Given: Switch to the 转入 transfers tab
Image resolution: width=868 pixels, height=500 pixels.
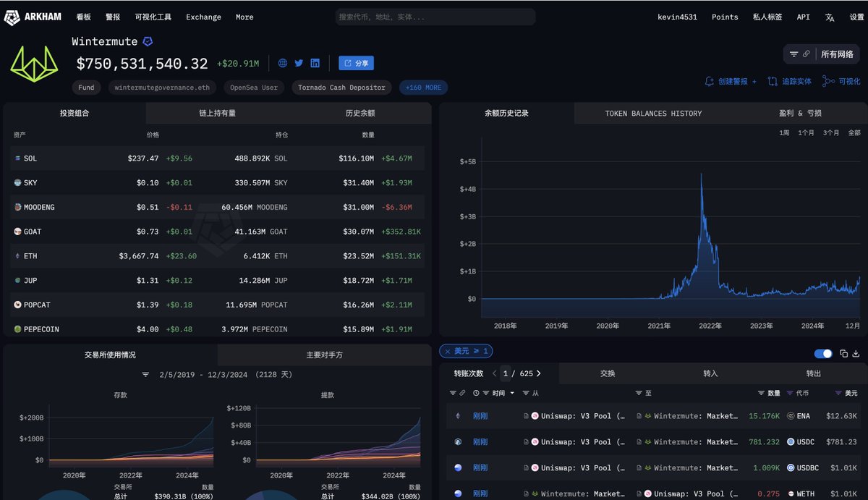Looking at the screenshot, I should click(x=710, y=373).
